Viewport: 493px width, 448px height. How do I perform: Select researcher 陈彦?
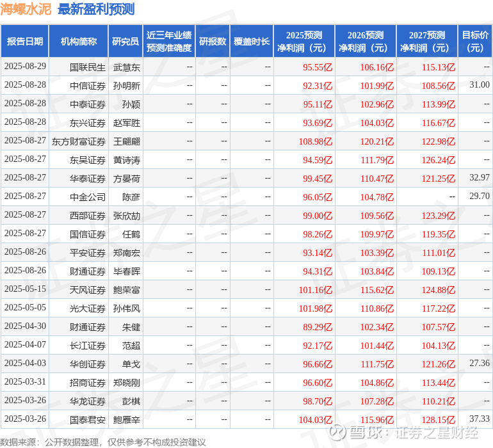(x=131, y=197)
